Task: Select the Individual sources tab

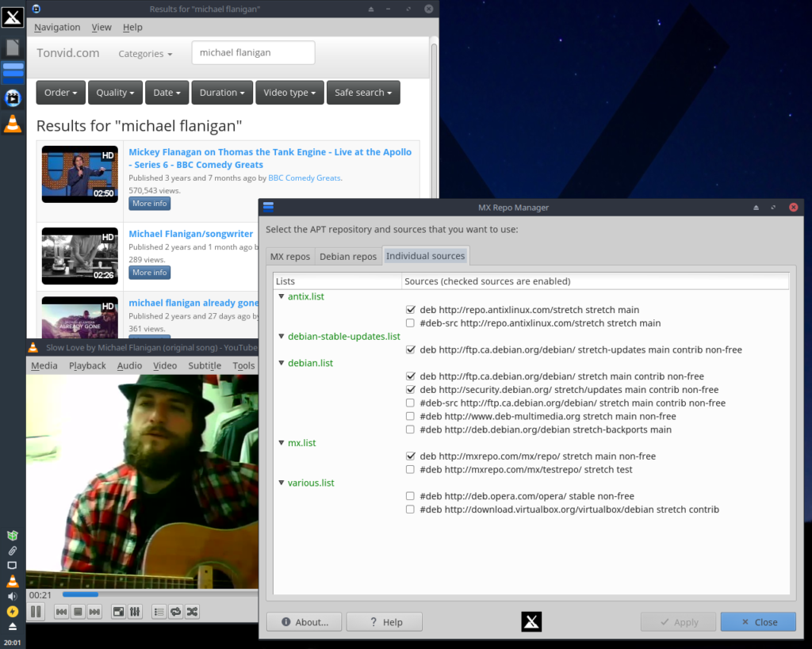Action: tap(426, 256)
